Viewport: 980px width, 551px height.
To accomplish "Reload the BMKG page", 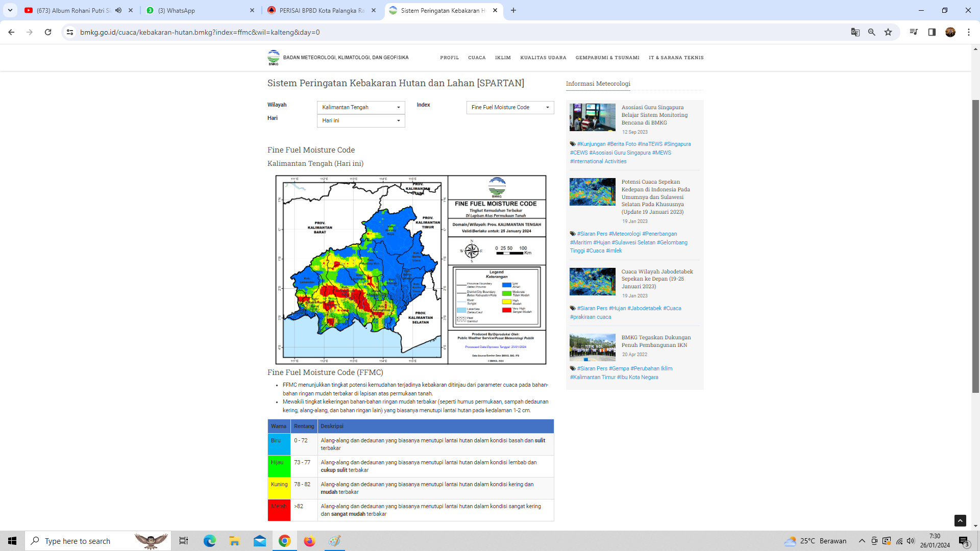I will 48,32.
